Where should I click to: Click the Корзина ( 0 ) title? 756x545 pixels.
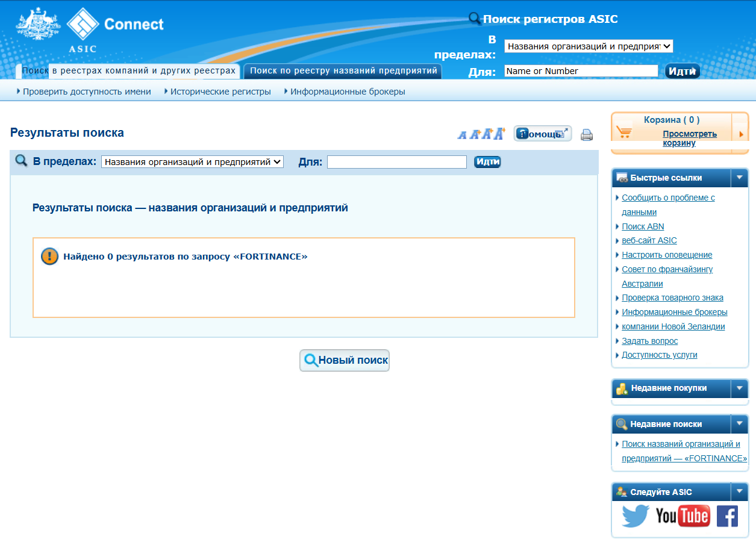672,120
